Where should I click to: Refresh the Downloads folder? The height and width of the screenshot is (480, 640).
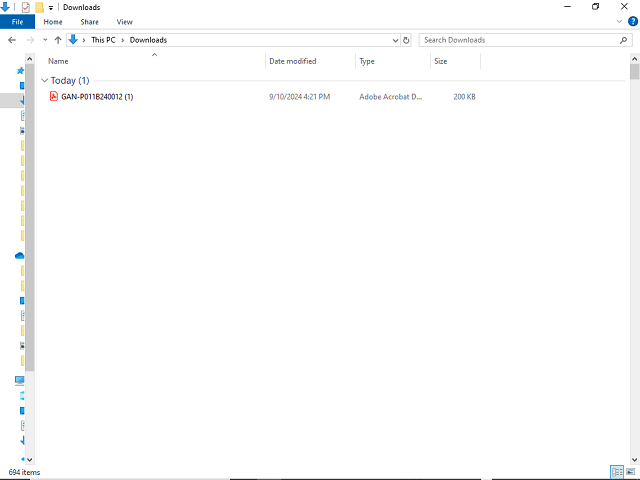[406, 40]
